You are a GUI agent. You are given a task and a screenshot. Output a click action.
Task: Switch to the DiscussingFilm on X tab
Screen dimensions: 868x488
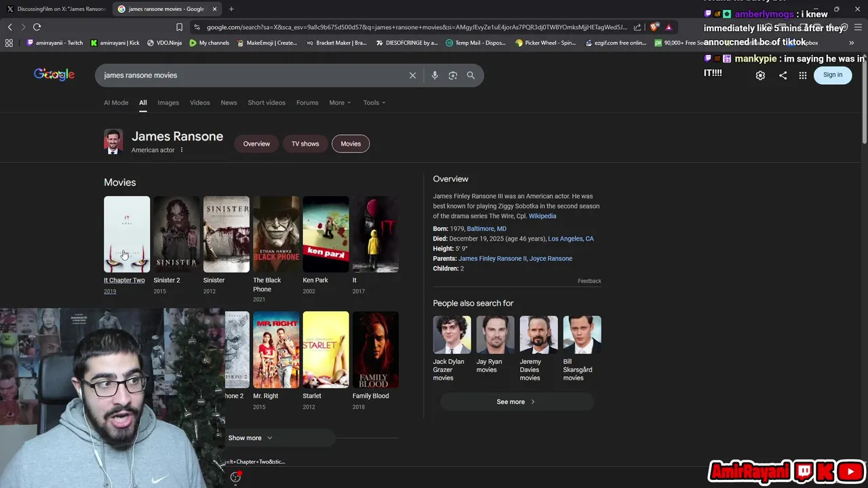pos(56,9)
